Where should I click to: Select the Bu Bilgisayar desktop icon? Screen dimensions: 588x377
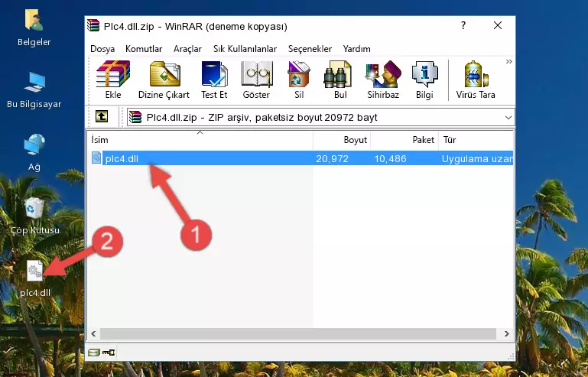click(34, 90)
